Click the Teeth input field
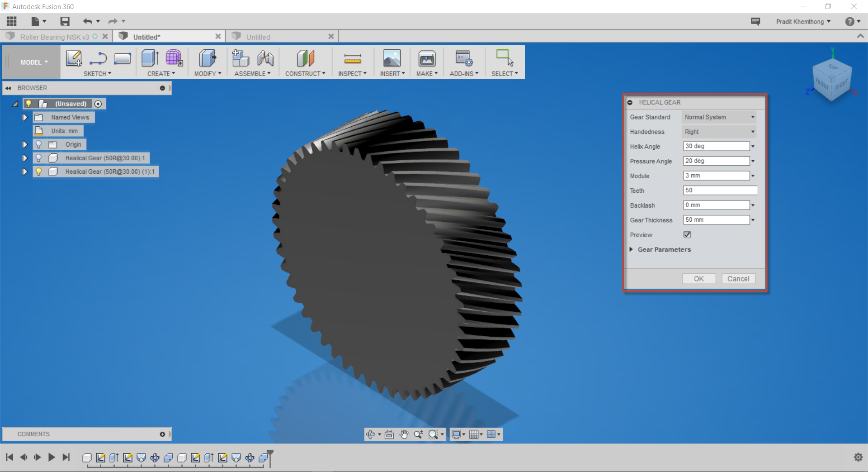 click(x=719, y=190)
